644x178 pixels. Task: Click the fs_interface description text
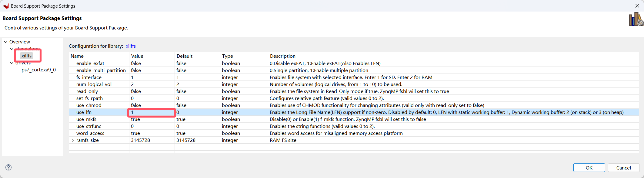(351, 77)
